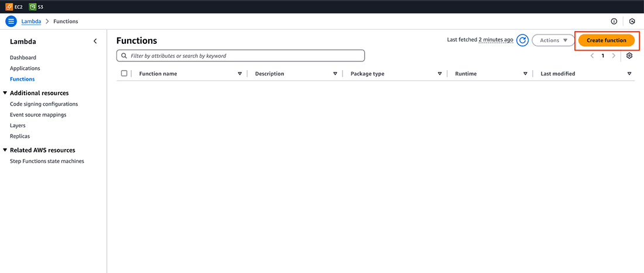Click the Runtime column header
This screenshot has width=644, height=273.
click(466, 74)
